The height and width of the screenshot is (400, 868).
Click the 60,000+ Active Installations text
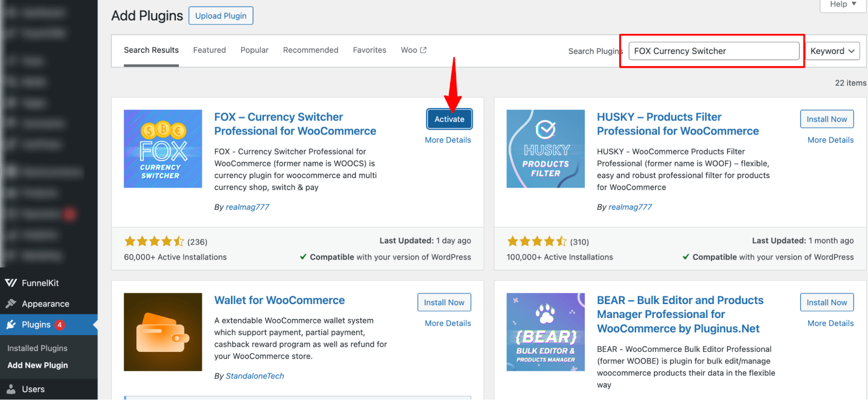pyautogui.click(x=175, y=257)
